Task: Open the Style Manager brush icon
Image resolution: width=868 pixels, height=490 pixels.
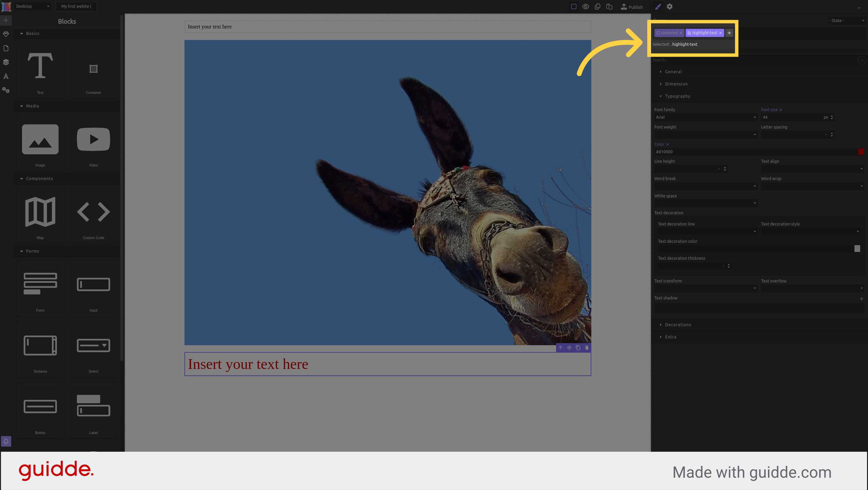Action: pos(658,6)
